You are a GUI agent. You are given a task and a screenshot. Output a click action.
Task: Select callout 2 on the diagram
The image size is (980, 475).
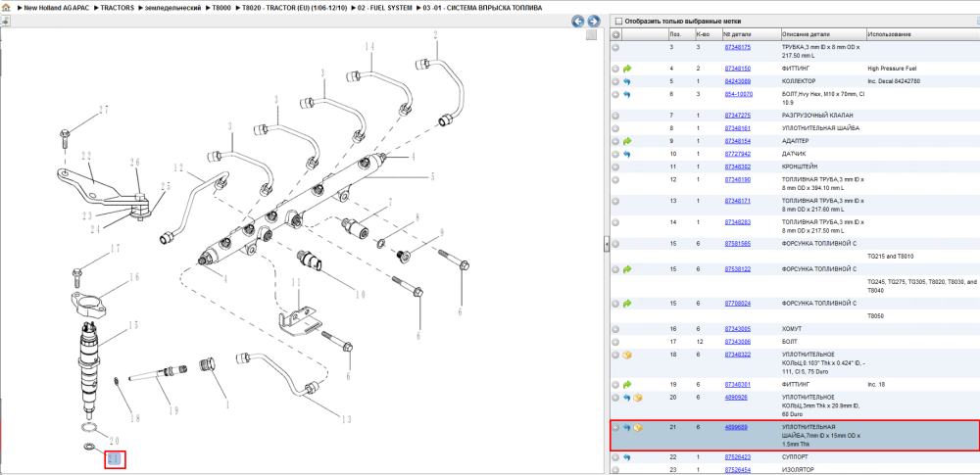pos(436,35)
